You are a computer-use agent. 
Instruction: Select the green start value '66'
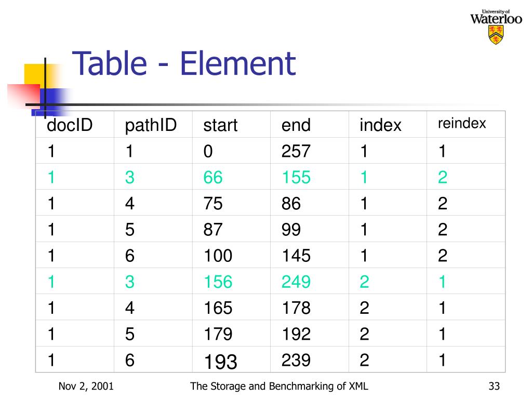coord(212,178)
